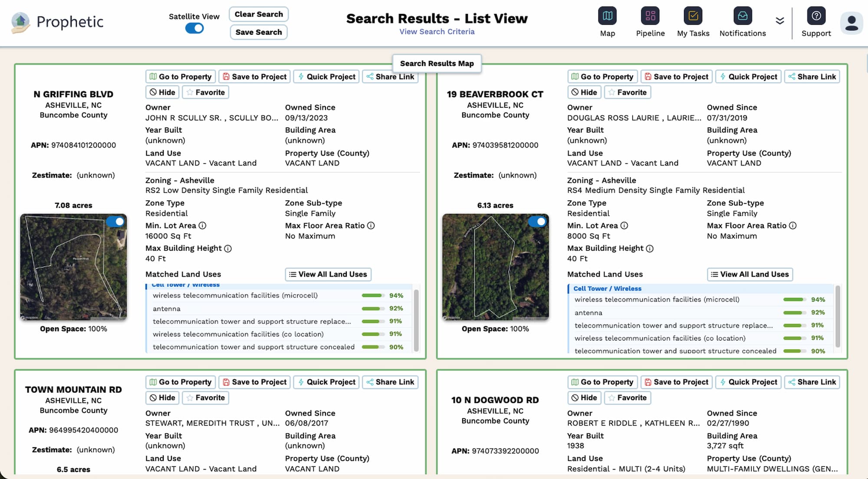View All Land Uses for N Griffing Blvd
This screenshot has width=868, height=479.
328,274
